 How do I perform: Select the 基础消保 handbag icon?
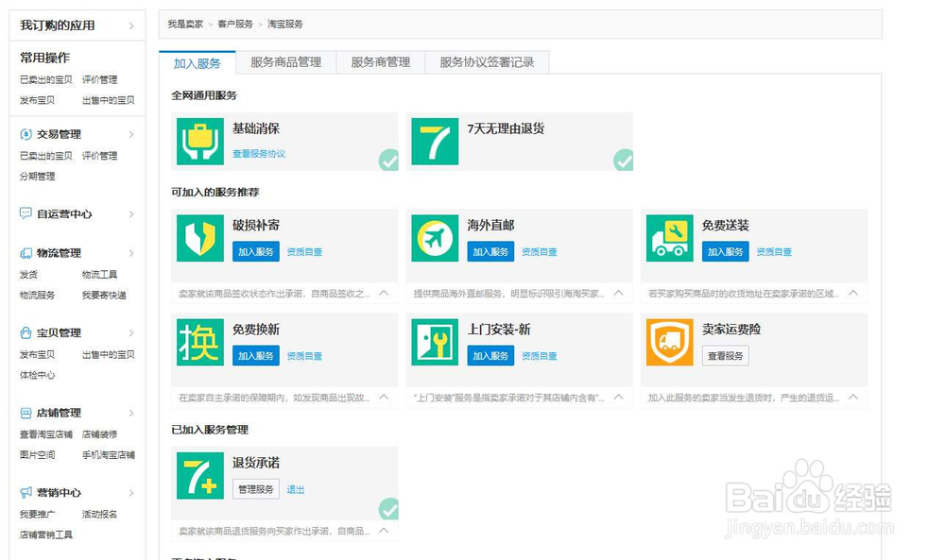click(198, 139)
